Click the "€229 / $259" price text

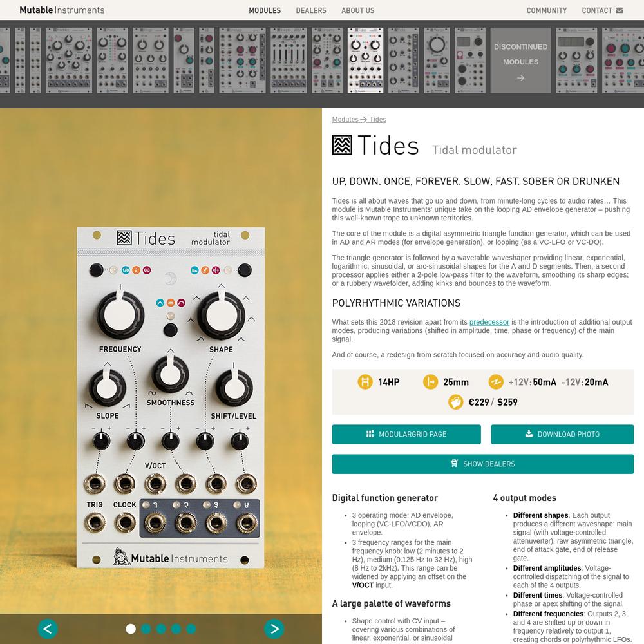[493, 402]
